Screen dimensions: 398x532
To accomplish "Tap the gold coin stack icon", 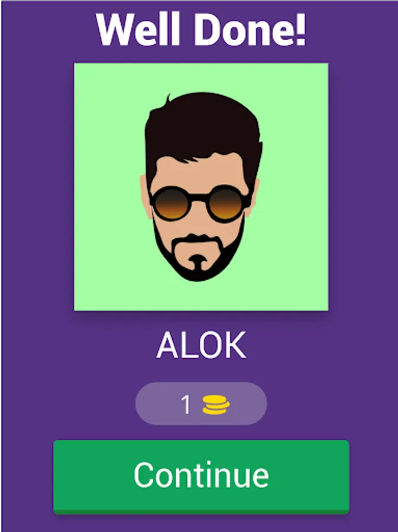I will coord(216,405).
